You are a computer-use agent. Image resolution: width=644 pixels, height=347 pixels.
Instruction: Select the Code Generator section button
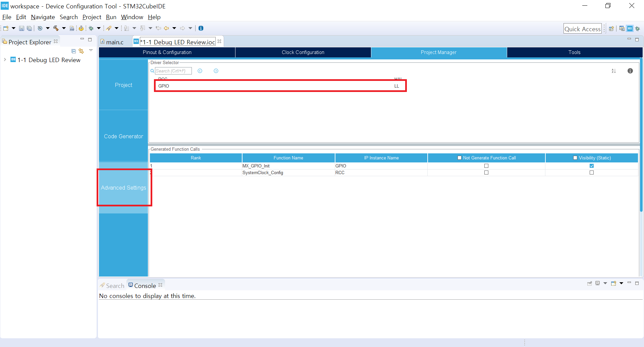point(123,136)
